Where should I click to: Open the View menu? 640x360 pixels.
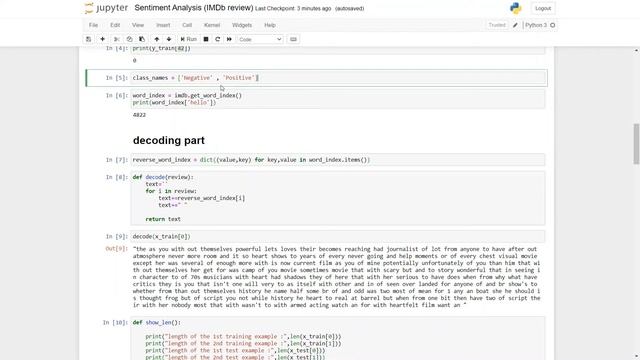tap(138, 25)
